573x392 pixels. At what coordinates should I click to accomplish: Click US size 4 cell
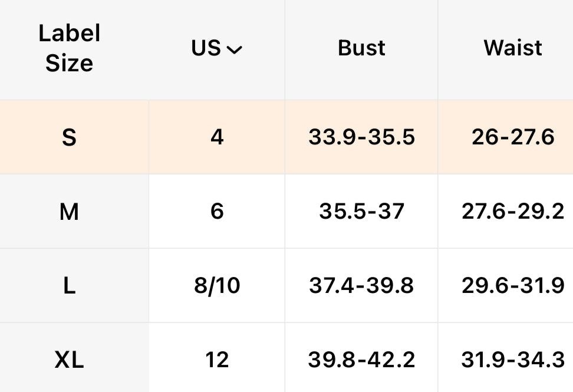tap(217, 137)
